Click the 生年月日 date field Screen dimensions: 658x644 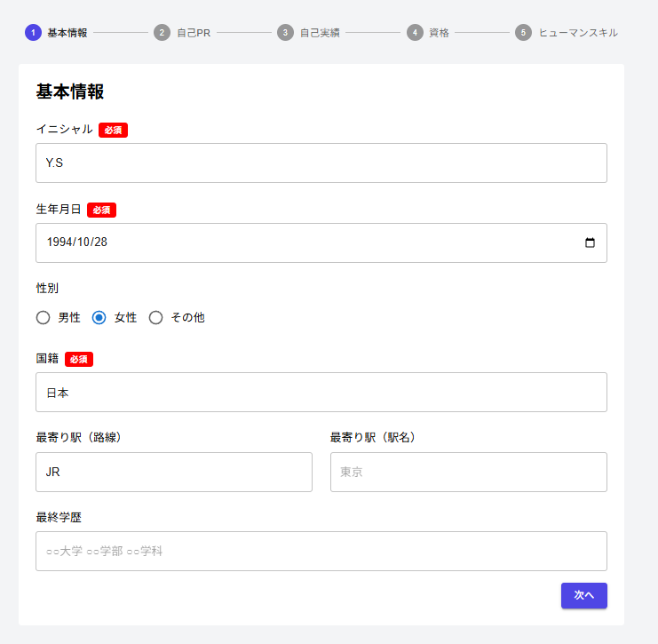point(302,242)
